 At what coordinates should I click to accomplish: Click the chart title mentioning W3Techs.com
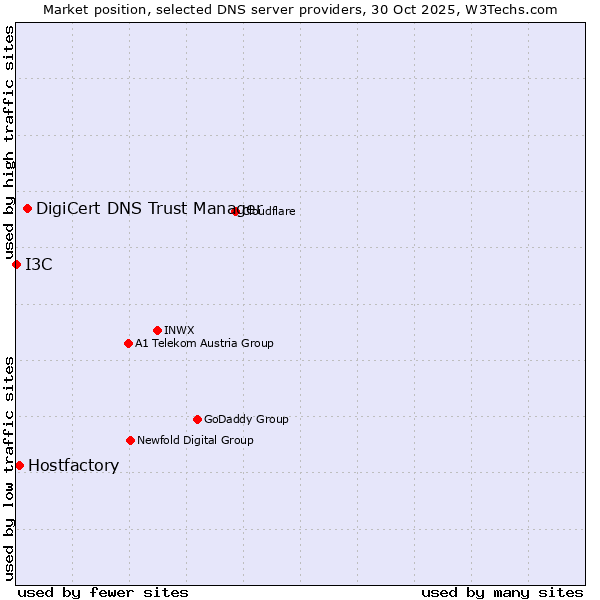(300, 9)
